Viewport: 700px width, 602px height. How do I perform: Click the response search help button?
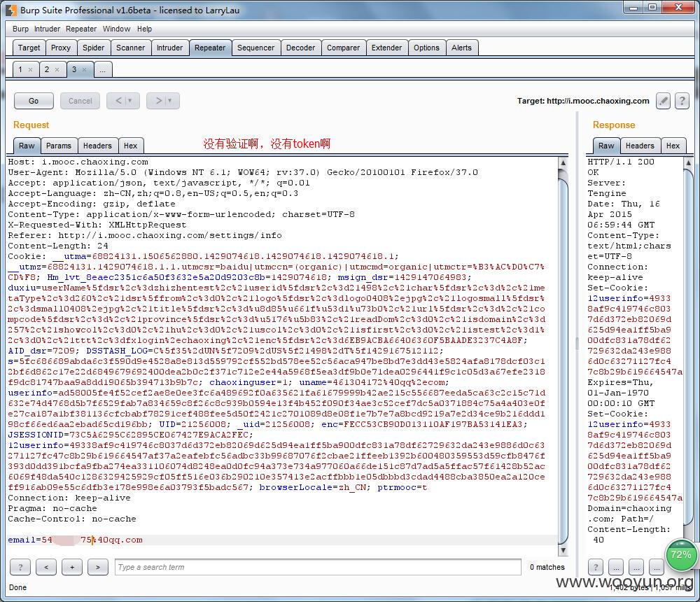click(x=595, y=567)
